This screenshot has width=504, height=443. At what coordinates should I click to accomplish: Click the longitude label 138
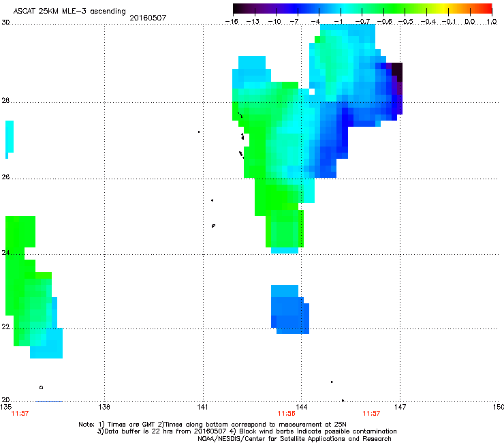104,407
